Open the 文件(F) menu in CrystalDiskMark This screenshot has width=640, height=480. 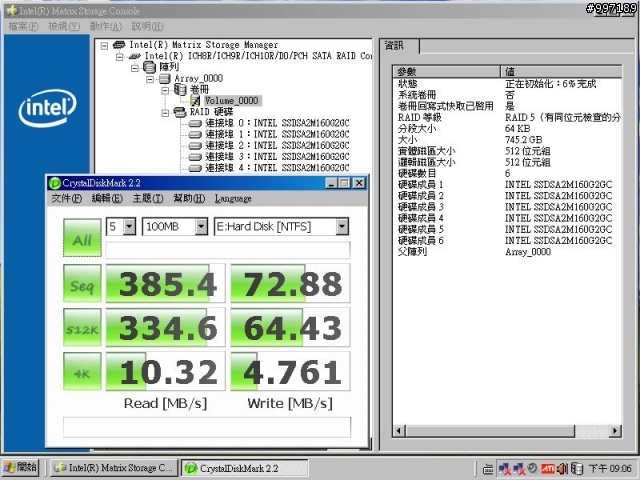point(67,199)
